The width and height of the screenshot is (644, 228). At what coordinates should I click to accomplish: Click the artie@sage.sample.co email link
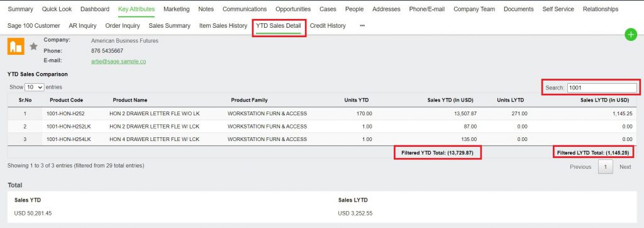tap(118, 61)
